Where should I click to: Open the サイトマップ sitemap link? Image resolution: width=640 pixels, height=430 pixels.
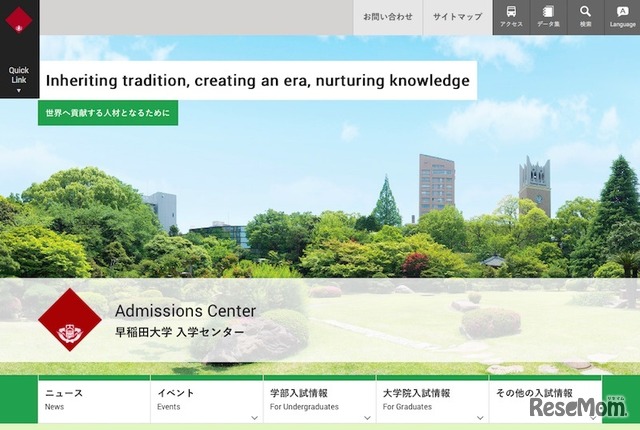(x=458, y=17)
